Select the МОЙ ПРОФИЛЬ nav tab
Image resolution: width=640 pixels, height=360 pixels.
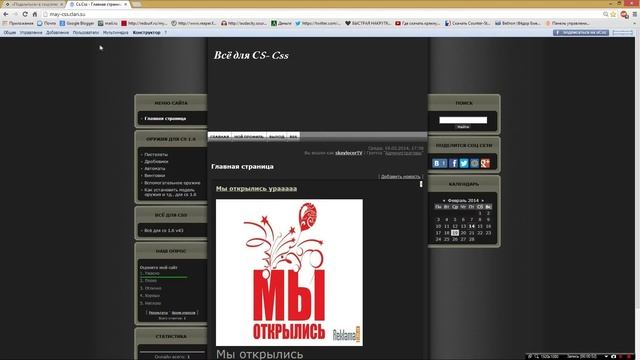tap(249, 136)
